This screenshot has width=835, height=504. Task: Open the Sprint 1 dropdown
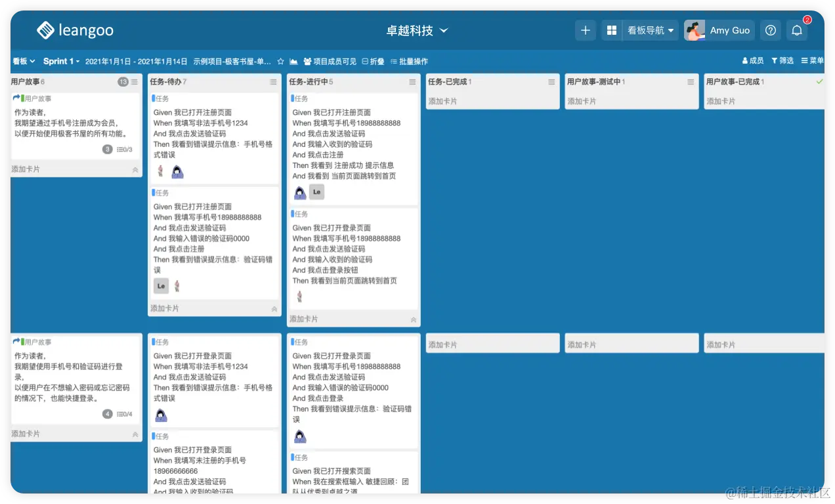click(62, 61)
